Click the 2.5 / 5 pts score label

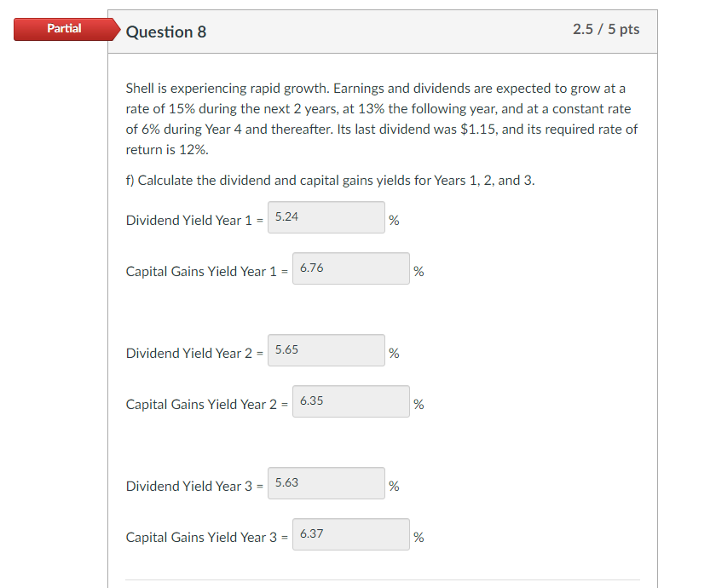coord(608,28)
